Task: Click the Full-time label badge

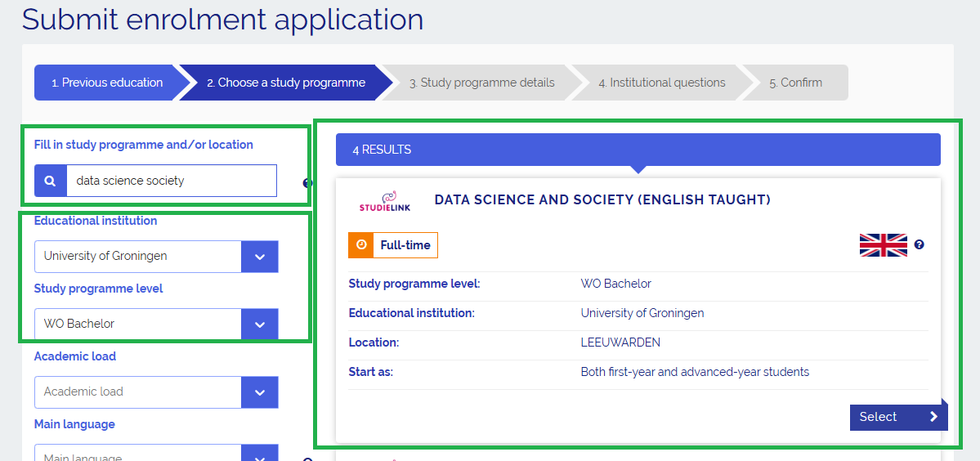Action: [405, 244]
